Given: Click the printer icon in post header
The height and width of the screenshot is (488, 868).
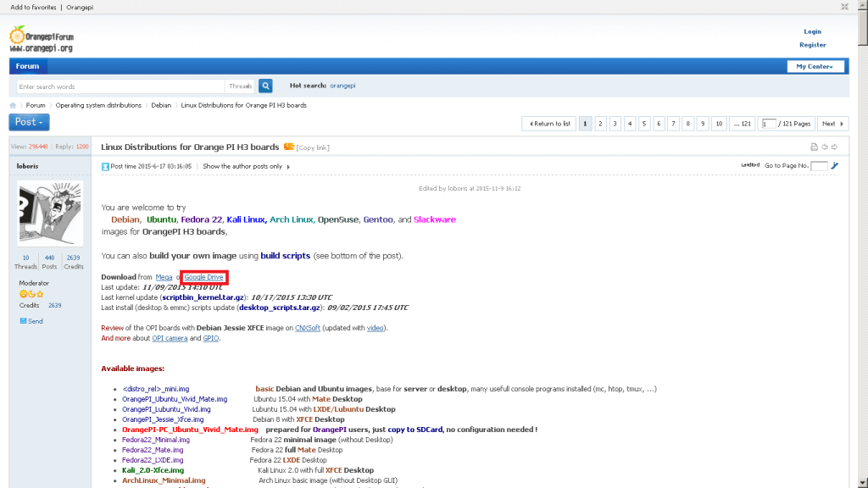Looking at the screenshot, I should (x=814, y=147).
